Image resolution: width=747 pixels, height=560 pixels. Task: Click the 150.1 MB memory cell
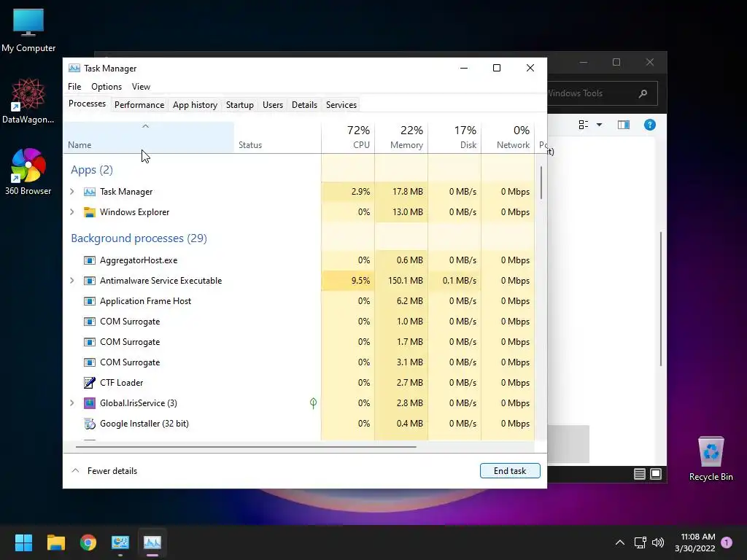(402, 281)
